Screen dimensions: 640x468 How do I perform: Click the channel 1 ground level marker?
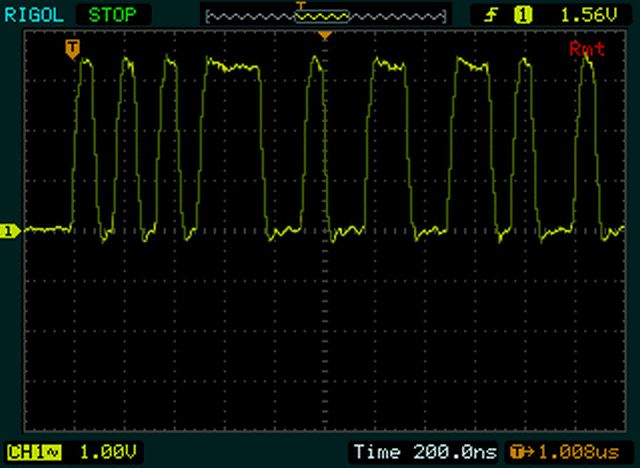(9, 231)
